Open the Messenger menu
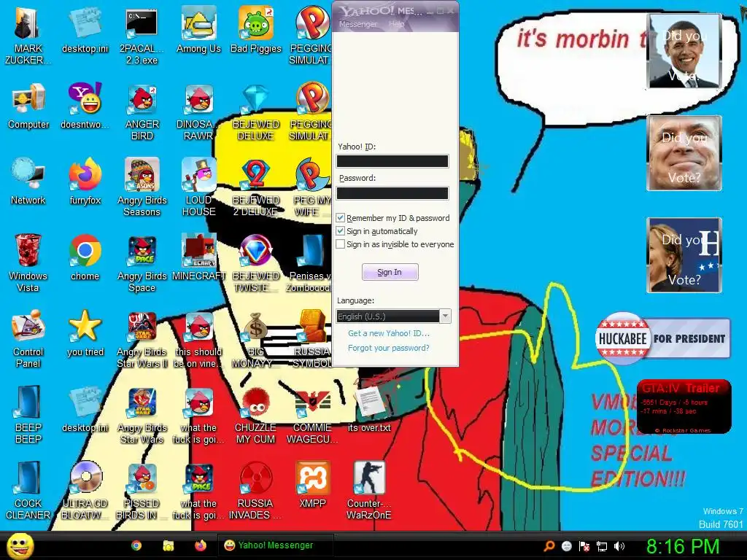Screen dimensions: 747x560 (357, 24)
